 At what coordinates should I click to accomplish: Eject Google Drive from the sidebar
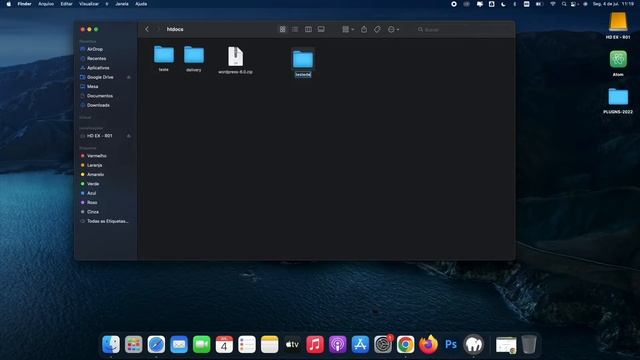click(x=129, y=77)
